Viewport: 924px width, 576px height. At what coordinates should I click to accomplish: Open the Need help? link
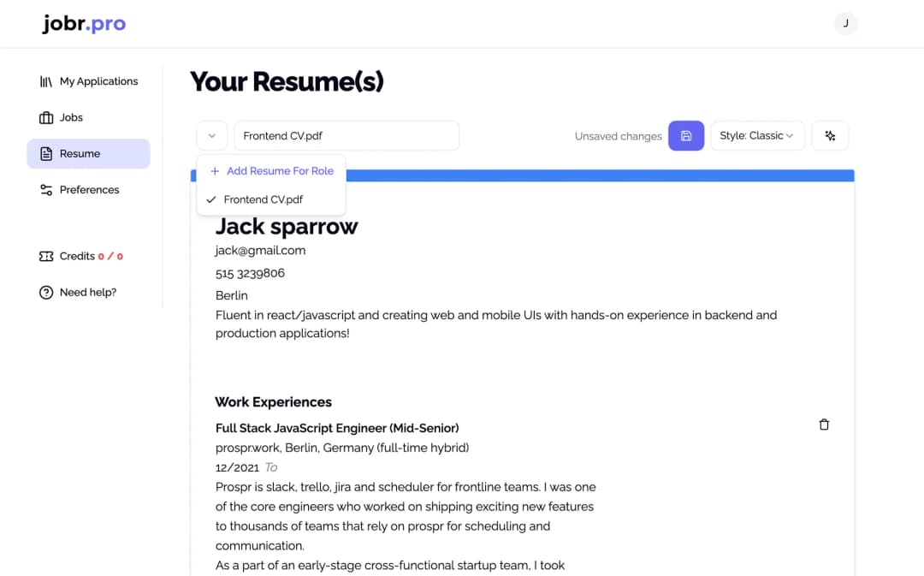[87, 292]
